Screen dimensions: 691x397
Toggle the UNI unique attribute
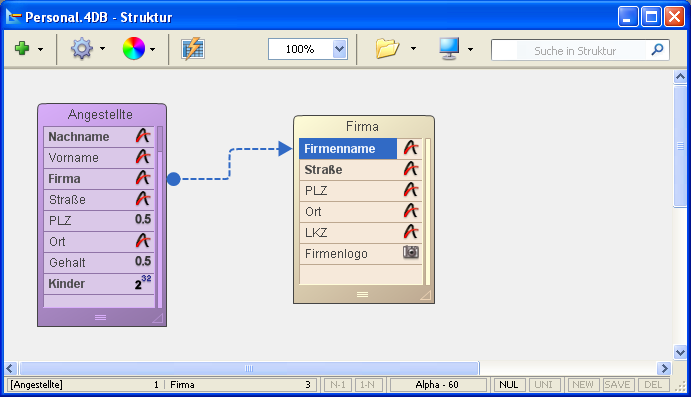coord(544,385)
